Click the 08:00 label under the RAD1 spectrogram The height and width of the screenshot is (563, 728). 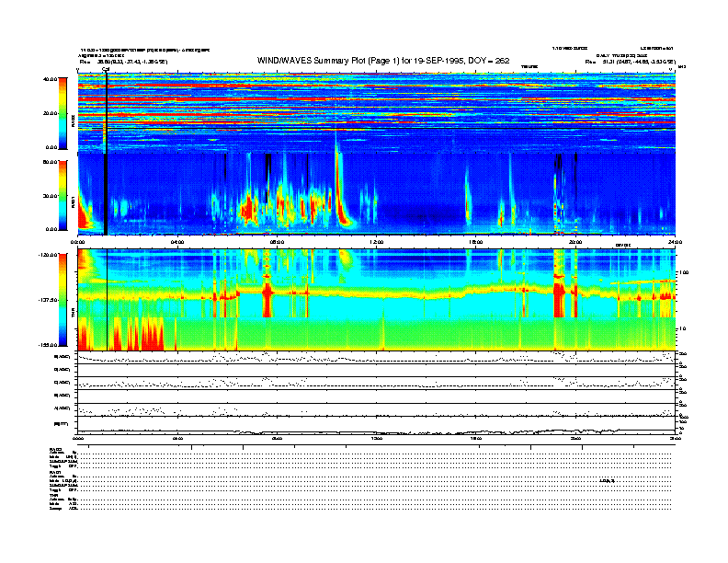277,242
